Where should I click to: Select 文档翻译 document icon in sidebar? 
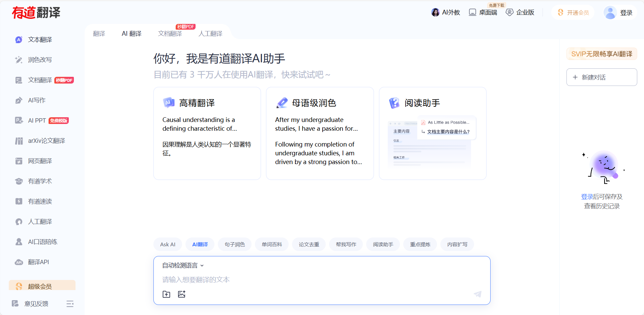click(x=19, y=80)
